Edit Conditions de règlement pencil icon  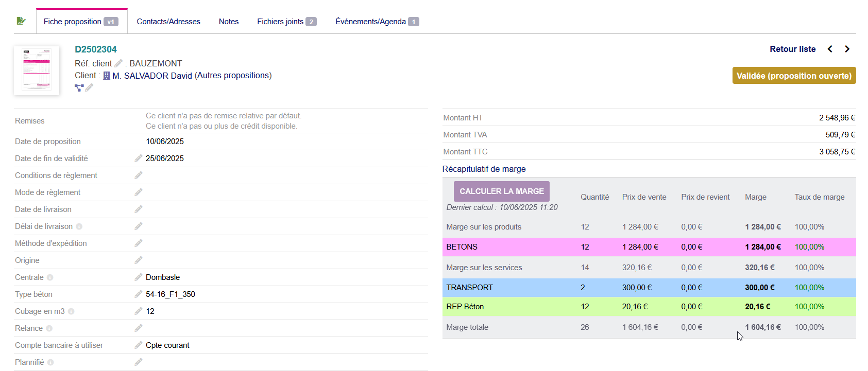pyautogui.click(x=139, y=175)
